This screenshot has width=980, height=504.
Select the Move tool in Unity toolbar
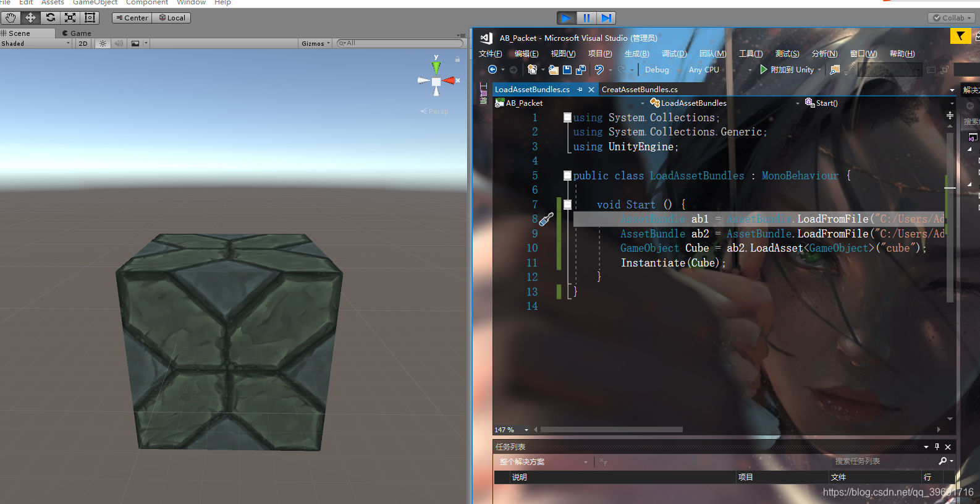tap(30, 18)
